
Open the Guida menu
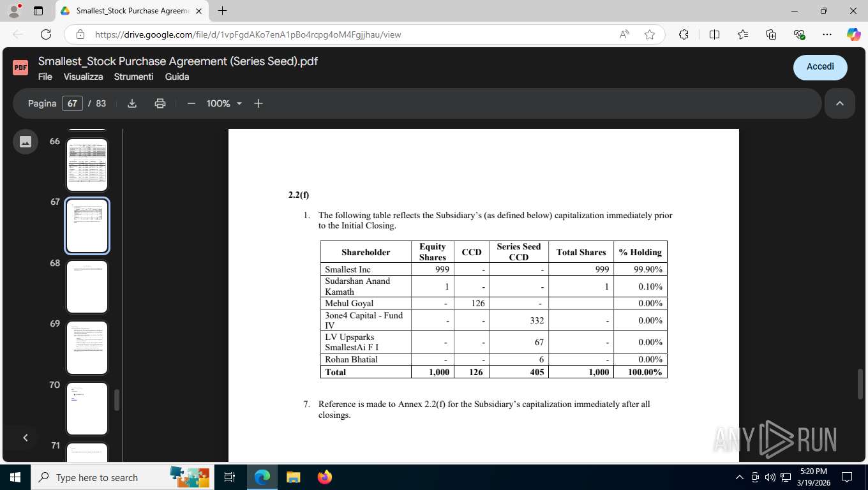[177, 77]
